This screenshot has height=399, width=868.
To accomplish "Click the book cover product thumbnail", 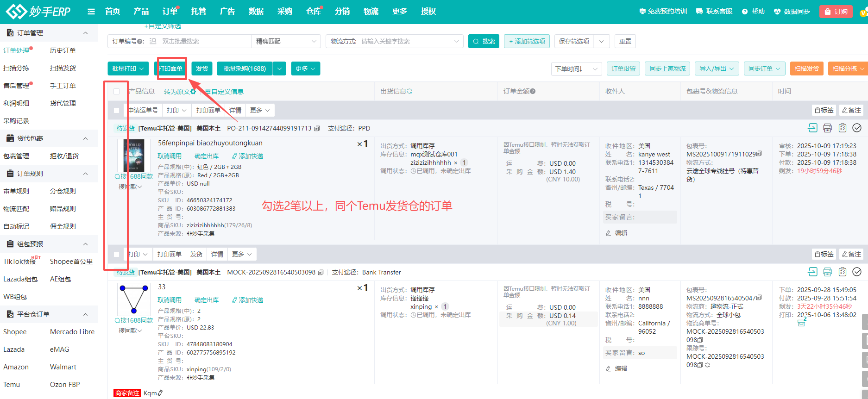I will [134, 156].
